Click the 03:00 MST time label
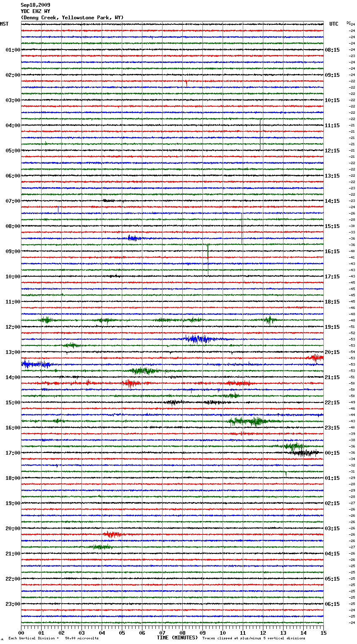Viewport: 357px width, 644px height. coord(13,100)
